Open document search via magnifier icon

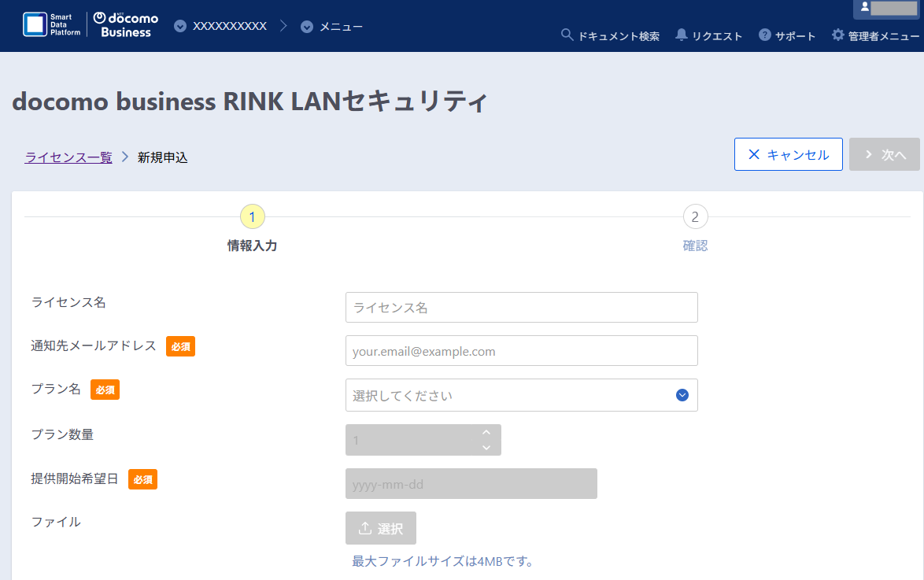(567, 35)
